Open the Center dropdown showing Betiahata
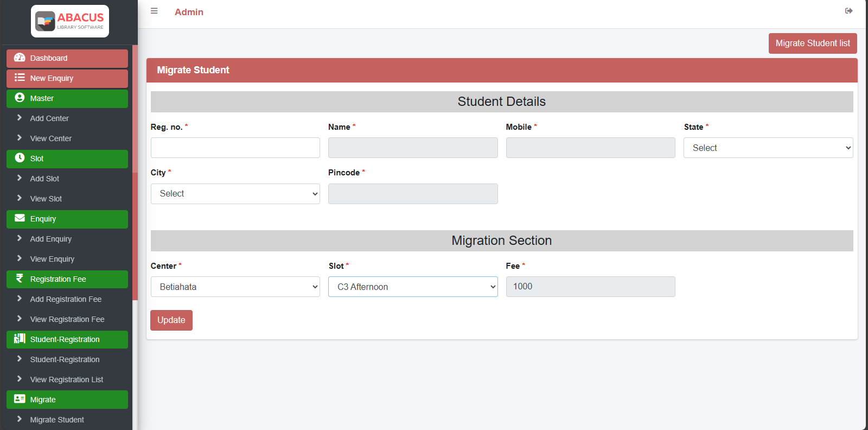 [x=235, y=287]
